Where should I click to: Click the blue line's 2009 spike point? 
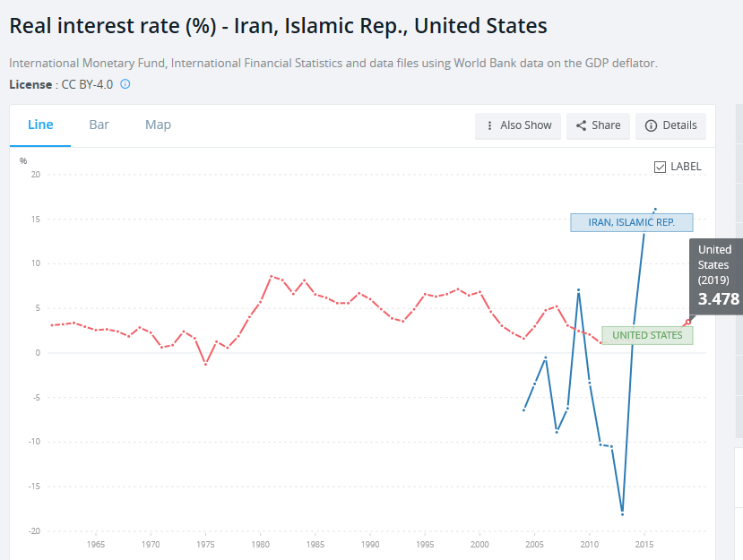(x=579, y=290)
